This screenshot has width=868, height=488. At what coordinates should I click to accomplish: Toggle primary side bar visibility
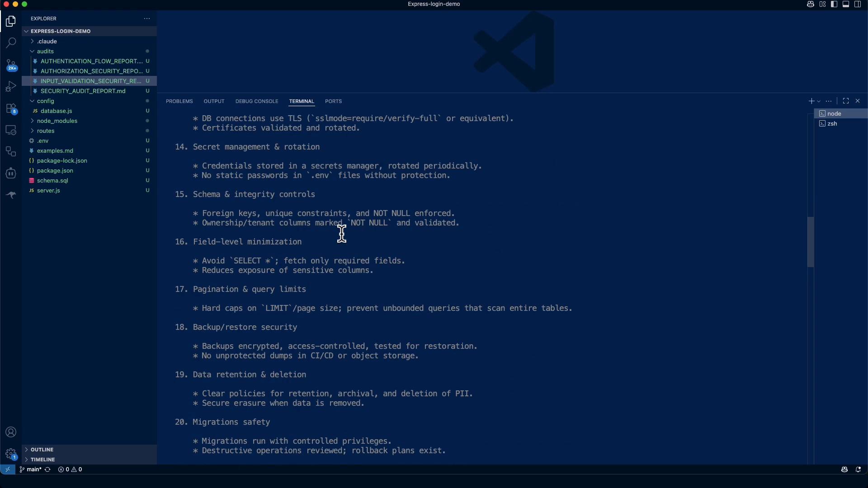pos(834,4)
